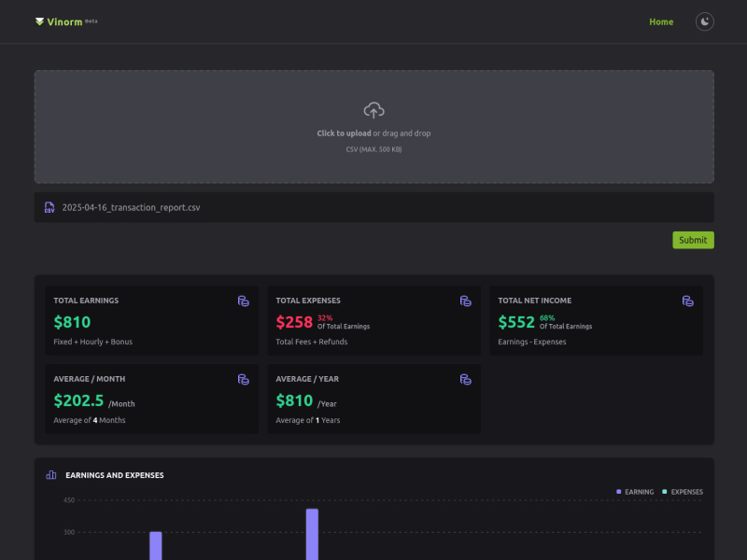Screen dimensions: 747x560
Task: Click the $810 Total Earnings value
Action: point(72,322)
